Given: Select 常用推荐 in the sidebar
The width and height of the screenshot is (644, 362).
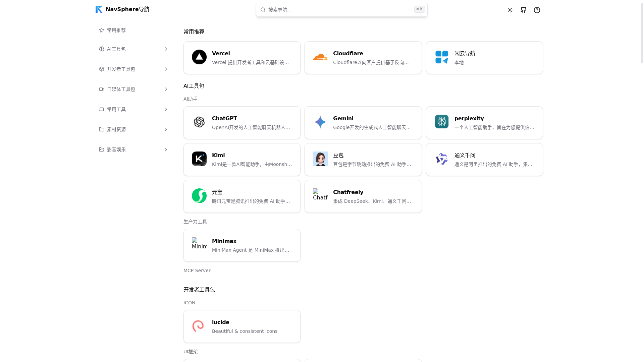Looking at the screenshot, I should coord(116,30).
